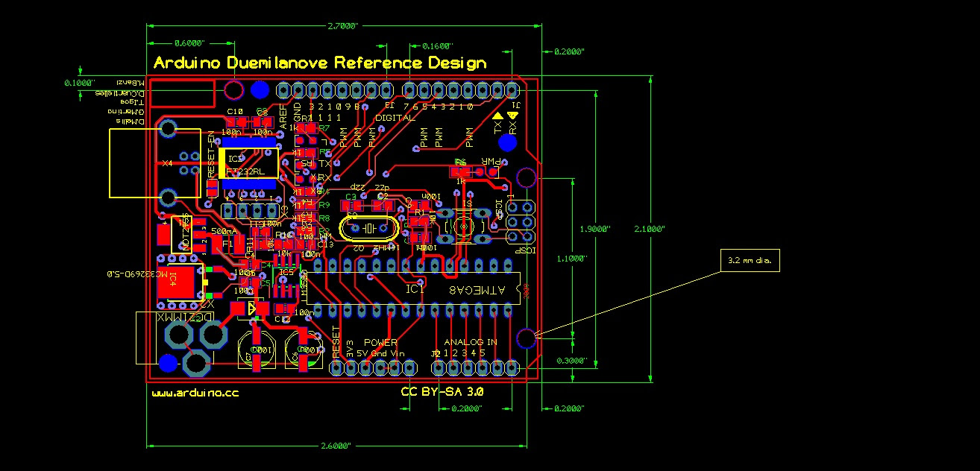Click the DIGITAL header label
The width and height of the screenshot is (980, 471).
(x=395, y=118)
